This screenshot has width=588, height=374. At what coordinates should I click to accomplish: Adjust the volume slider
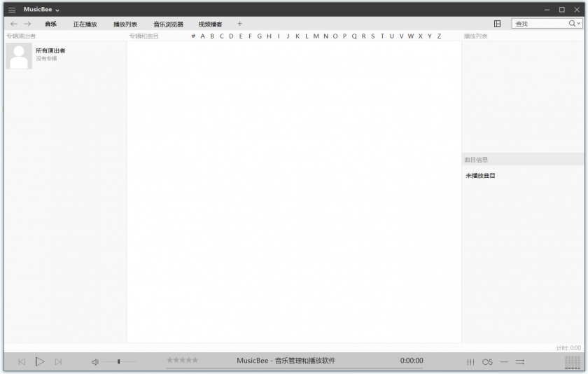(x=118, y=361)
